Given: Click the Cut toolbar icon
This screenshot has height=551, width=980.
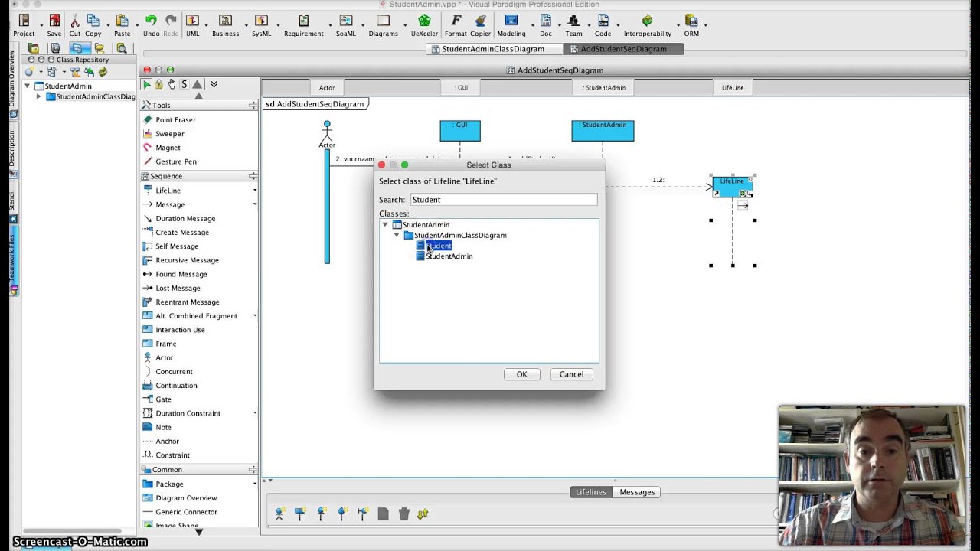Looking at the screenshot, I should coord(75,25).
